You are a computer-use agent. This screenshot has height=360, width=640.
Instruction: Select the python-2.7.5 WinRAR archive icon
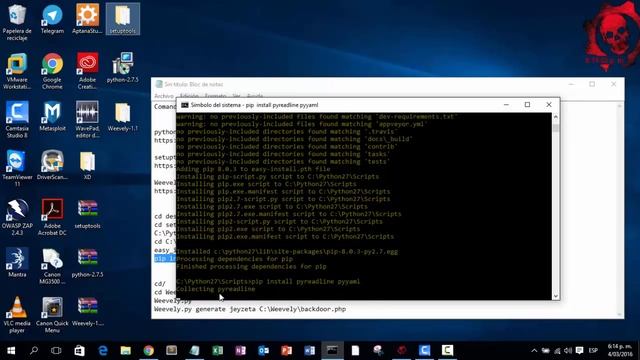point(87,262)
